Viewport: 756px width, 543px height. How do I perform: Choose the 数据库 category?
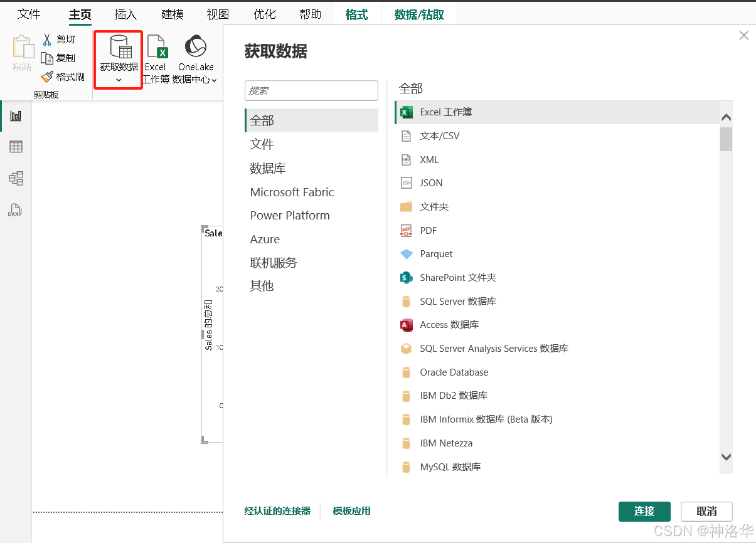click(x=311, y=168)
